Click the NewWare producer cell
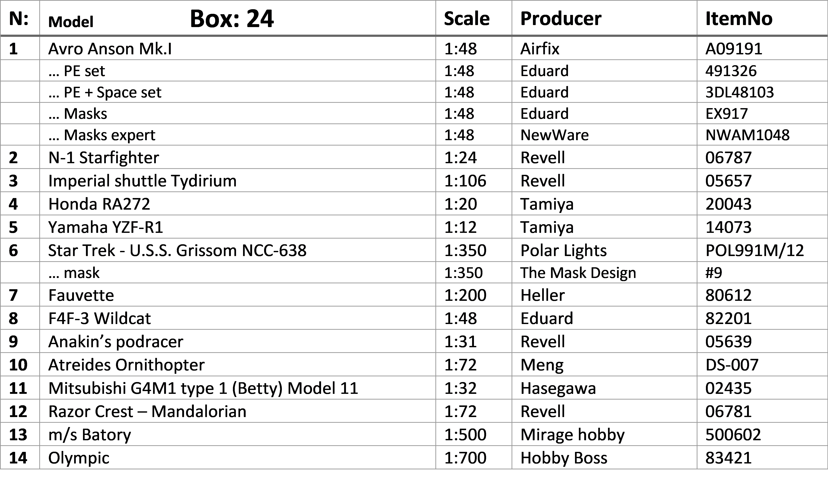 tap(604, 135)
